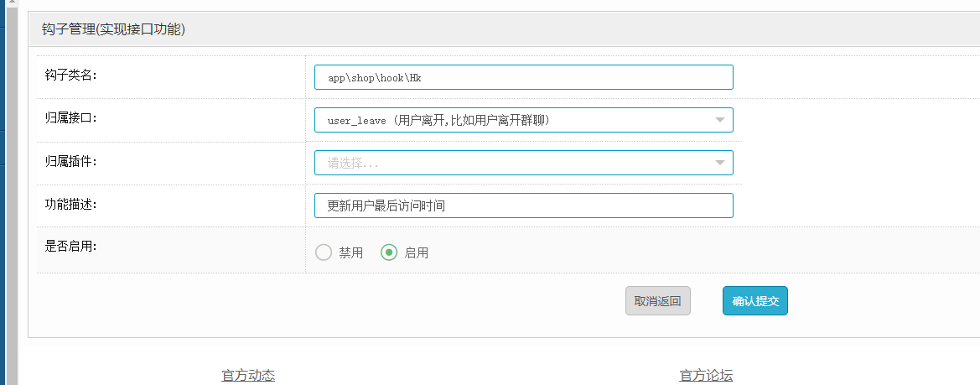The width and height of the screenshot is (980, 385).
Task: Click into the 功能描述 text field
Action: coord(523,206)
